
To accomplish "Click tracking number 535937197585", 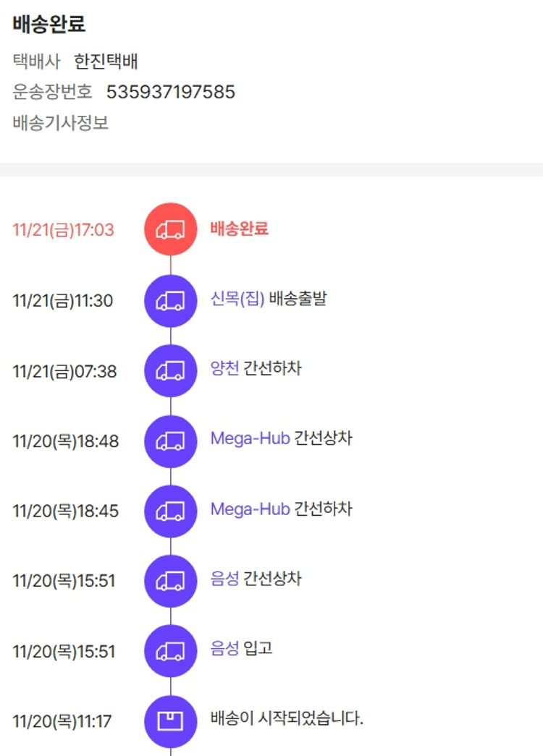I will (x=171, y=92).
